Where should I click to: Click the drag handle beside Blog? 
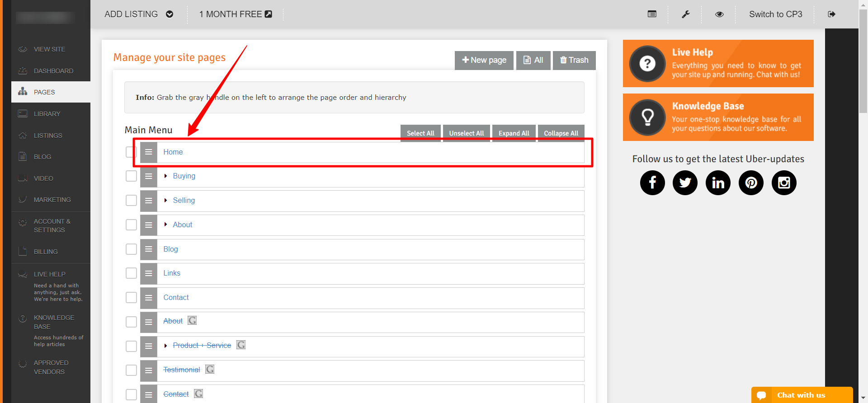click(x=149, y=249)
